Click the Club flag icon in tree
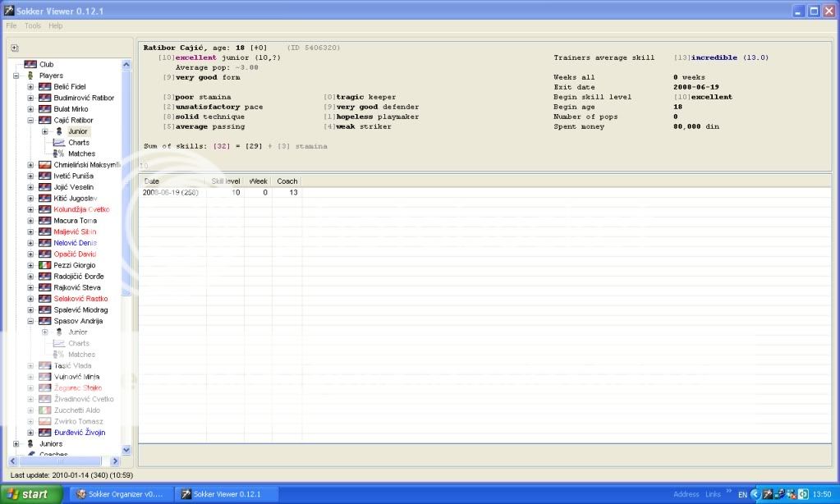Screen dimensions: 840x504 pos(30,64)
